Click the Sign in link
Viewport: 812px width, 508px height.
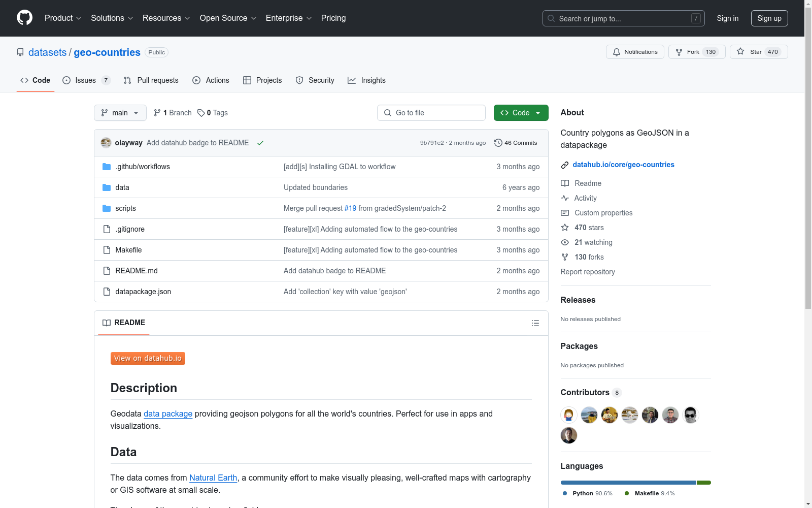tap(728, 18)
